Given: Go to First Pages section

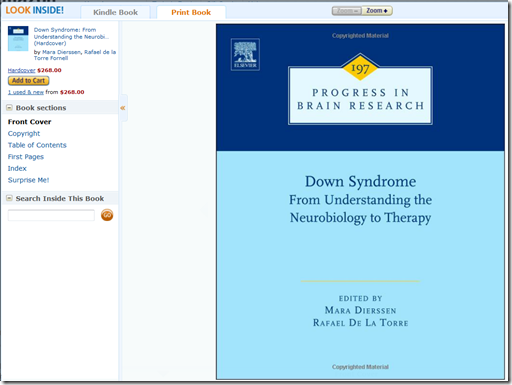Looking at the screenshot, I should click(26, 157).
